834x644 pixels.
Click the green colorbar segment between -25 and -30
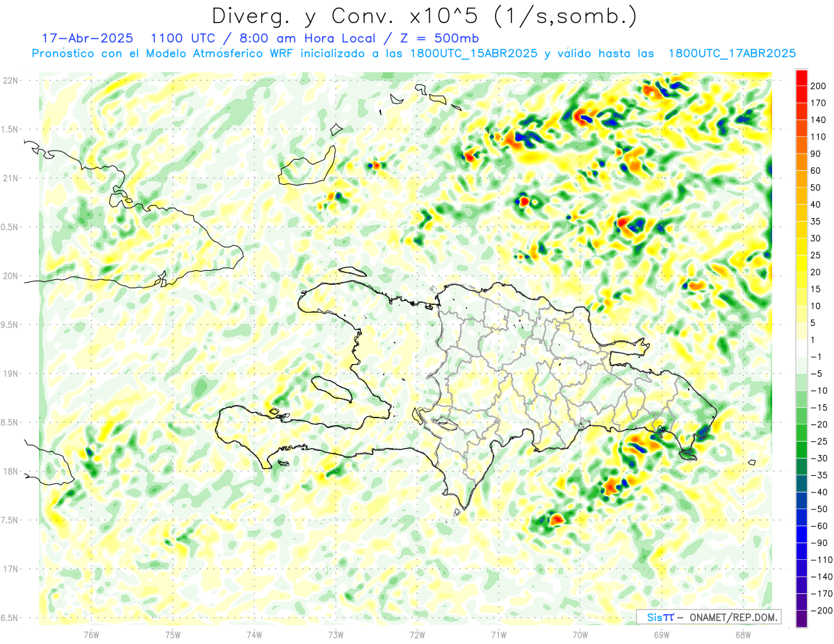(x=801, y=449)
